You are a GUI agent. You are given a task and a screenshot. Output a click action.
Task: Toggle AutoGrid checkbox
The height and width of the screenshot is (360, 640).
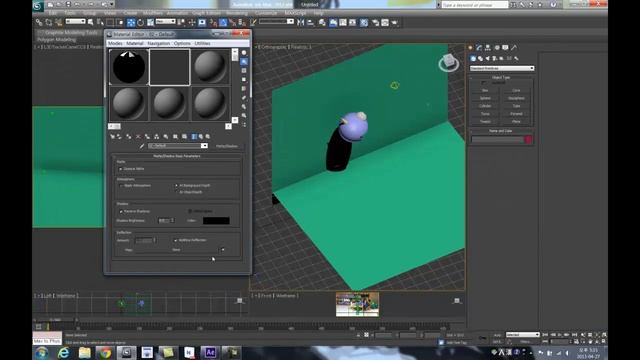[x=484, y=83]
